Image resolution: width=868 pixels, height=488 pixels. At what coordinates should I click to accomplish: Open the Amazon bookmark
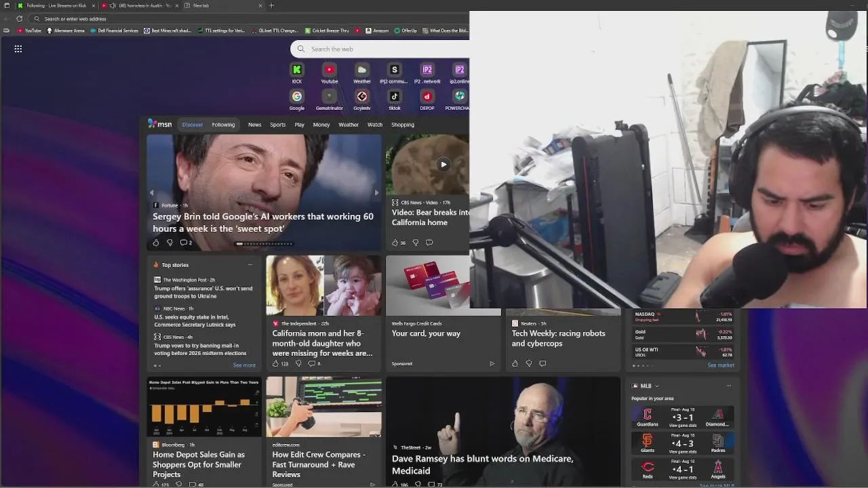(x=377, y=30)
